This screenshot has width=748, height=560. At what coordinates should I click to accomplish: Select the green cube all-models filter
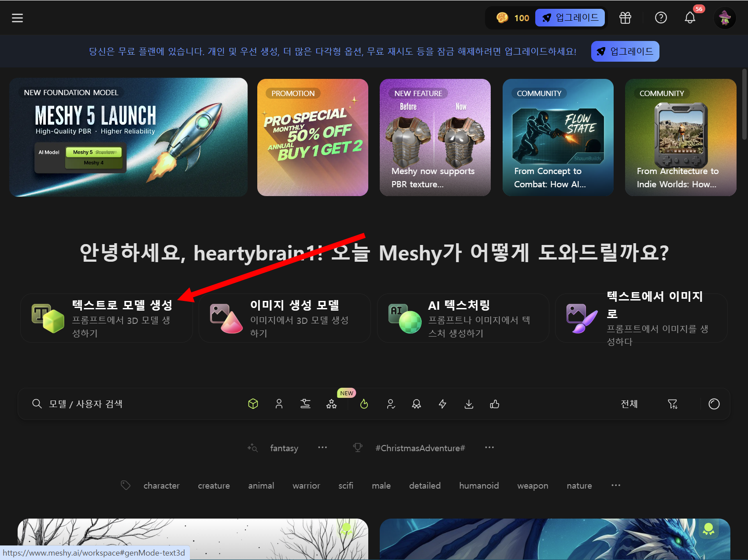[x=253, y=404]
